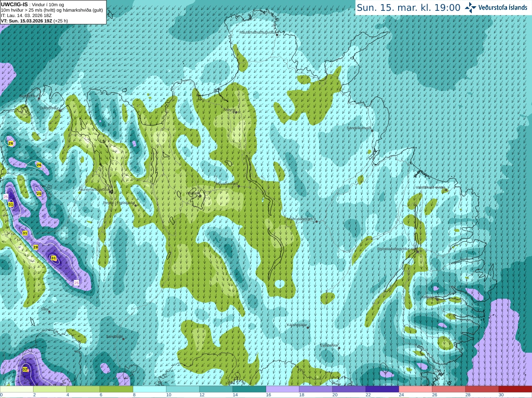
Task: Click the legend tick value '24'
Action: (x=401, y=395)
